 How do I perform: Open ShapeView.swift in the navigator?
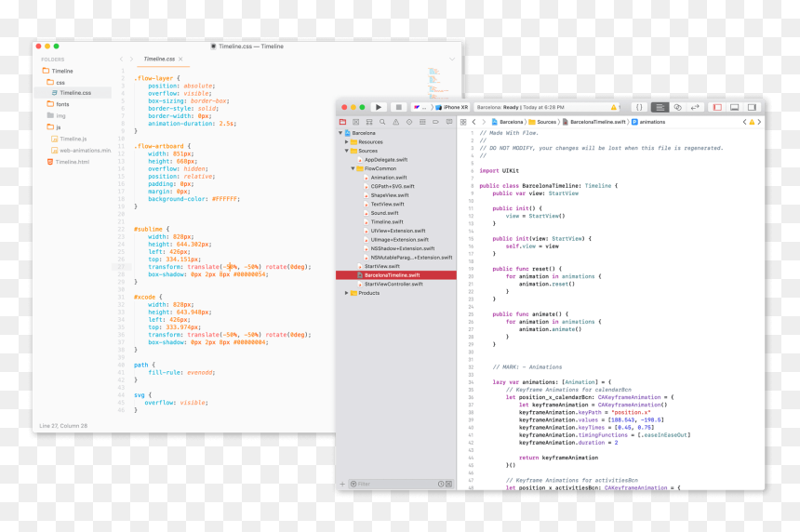386,195
